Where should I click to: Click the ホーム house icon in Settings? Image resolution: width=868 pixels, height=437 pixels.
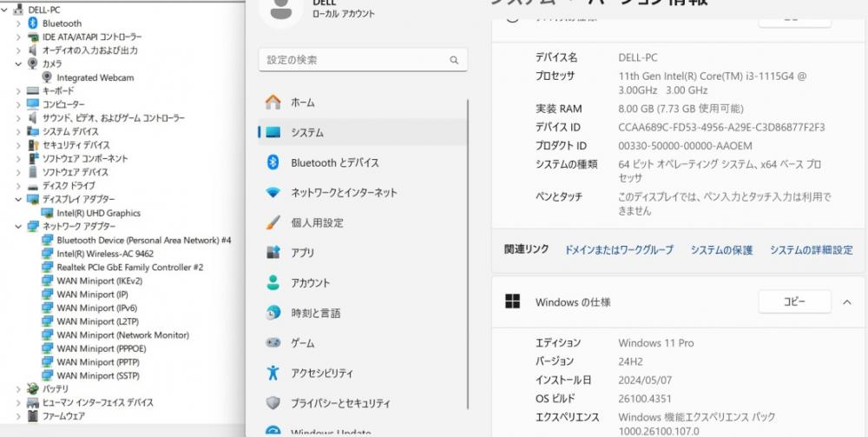(273, 103)
